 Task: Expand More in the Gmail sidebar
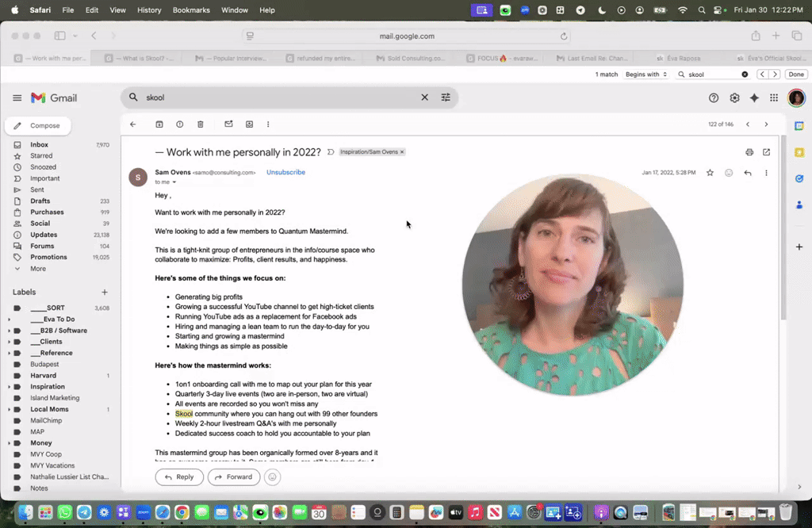tap(38, 269)
